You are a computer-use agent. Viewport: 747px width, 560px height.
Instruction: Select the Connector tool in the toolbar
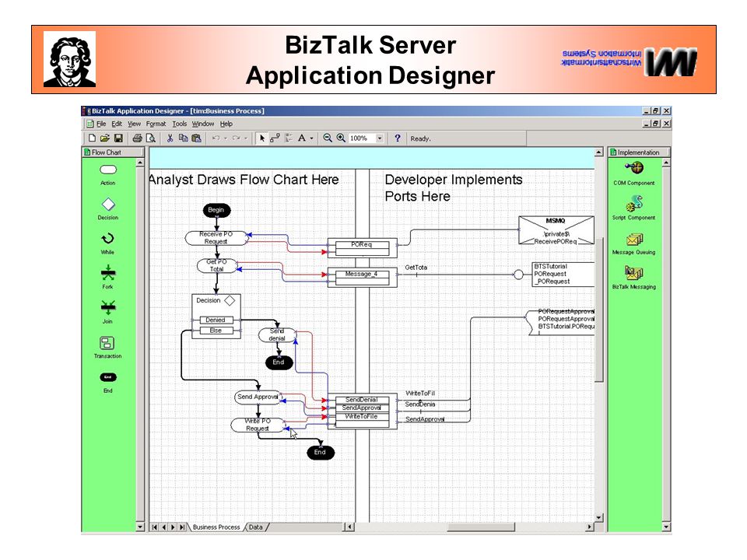(x=275, y=138)
